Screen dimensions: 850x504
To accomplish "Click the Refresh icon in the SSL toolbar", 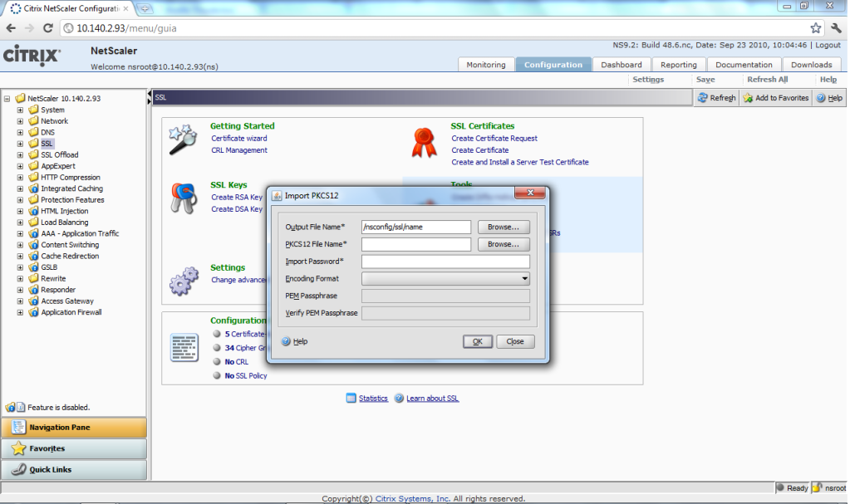I will point(703,97).
